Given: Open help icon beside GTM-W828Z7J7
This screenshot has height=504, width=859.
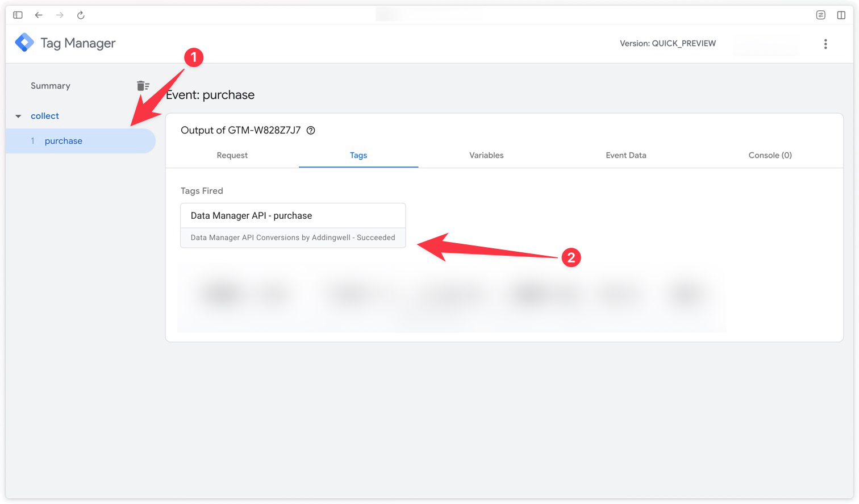Looking at the screenshot, I should (311, 130).
